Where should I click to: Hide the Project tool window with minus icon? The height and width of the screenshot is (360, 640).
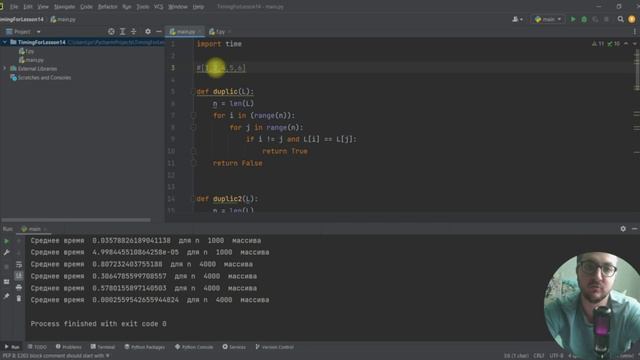(159, 31)
